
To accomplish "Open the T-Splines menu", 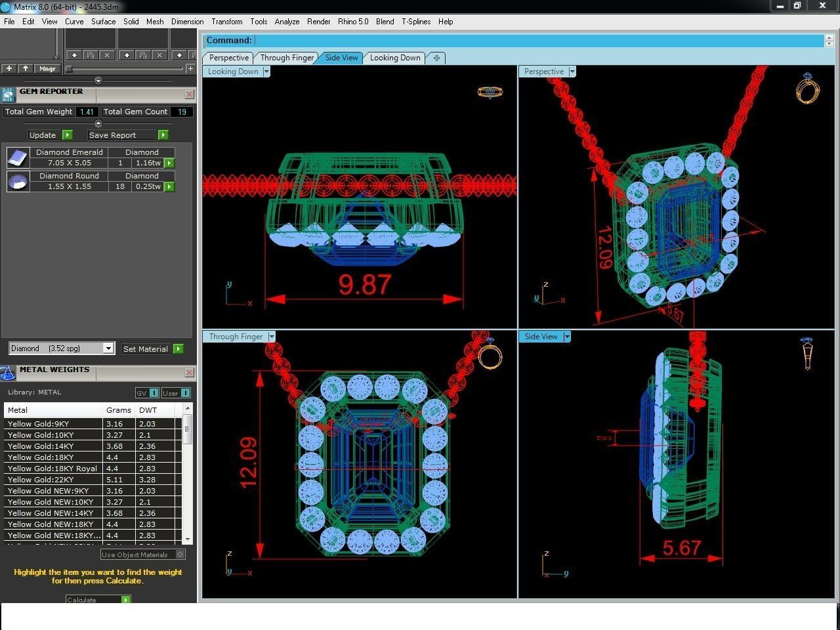I will [x=416, y=22].
